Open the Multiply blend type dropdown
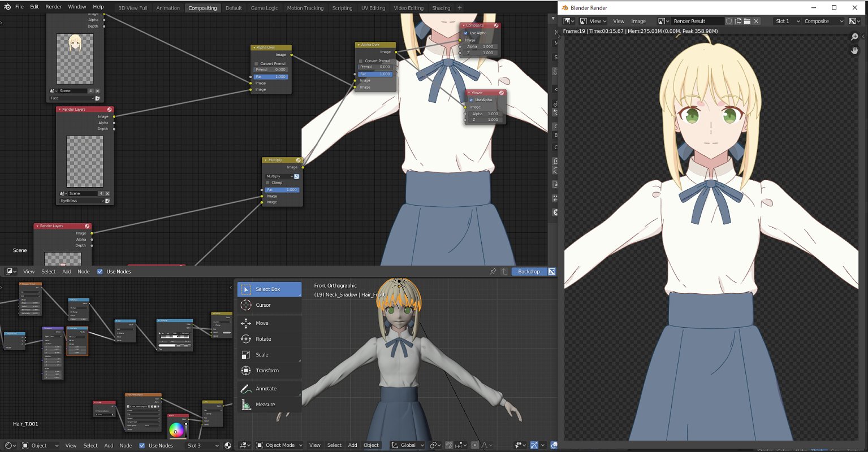Viewport: 868px width, 452px height. click(x=279, y=176)
